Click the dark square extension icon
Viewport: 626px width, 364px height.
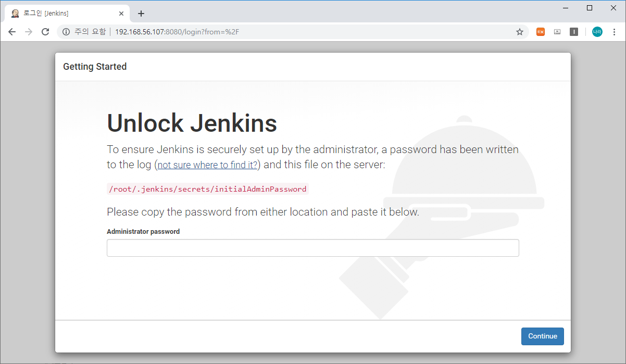point(574,32)
